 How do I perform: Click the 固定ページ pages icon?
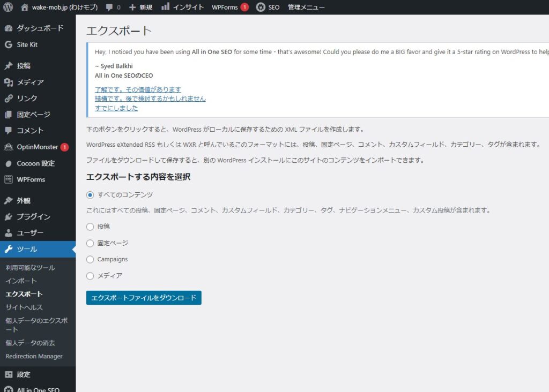pos(9,115)
